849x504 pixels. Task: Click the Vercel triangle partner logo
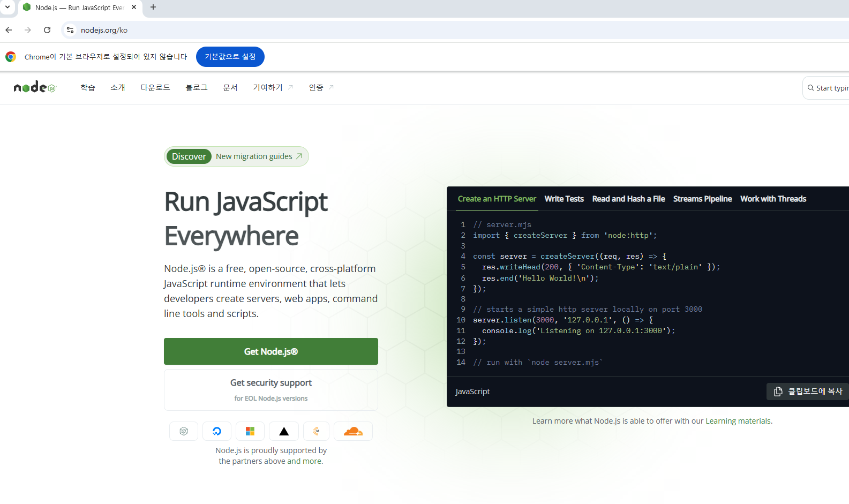click(284, 431)
